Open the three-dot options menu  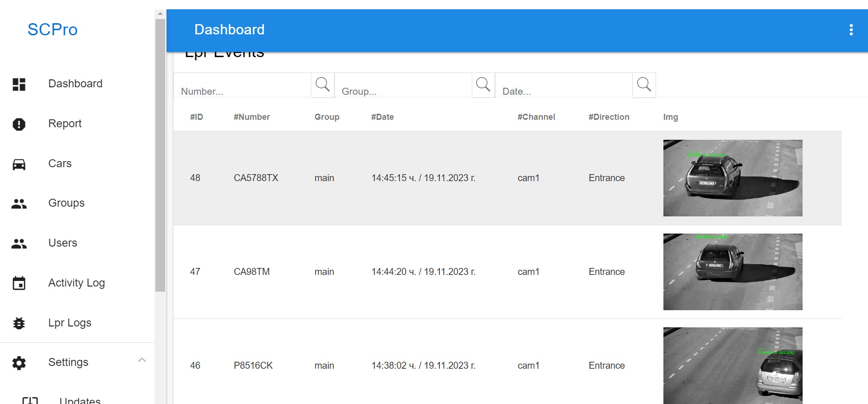[851, 30]
